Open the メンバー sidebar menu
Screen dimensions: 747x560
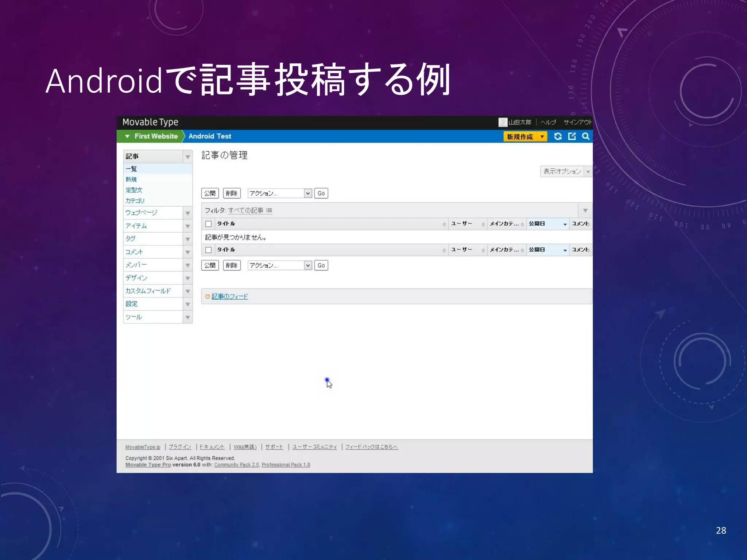tap(153, 265)
